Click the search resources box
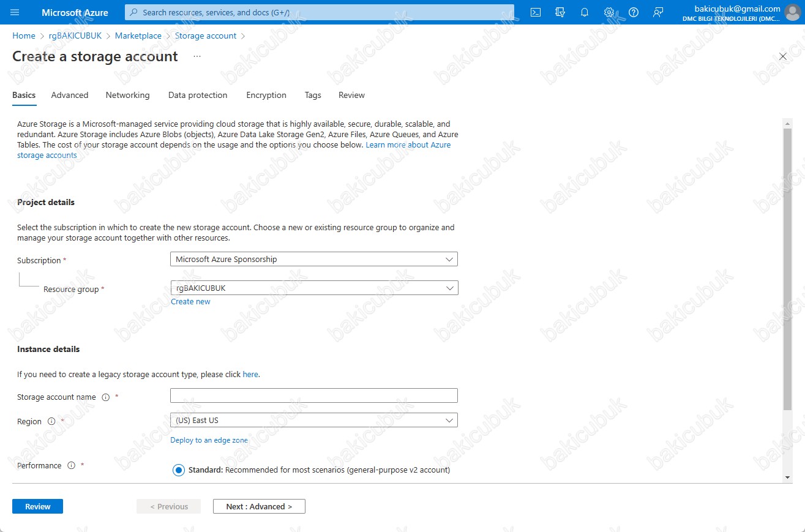 [320, 12]
